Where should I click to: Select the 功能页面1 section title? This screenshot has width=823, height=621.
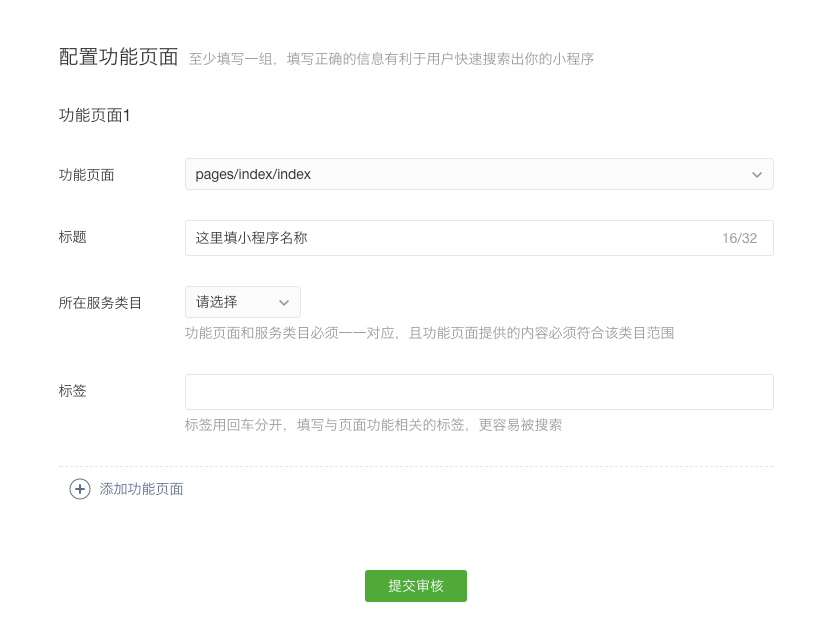[x=94, y=115]
